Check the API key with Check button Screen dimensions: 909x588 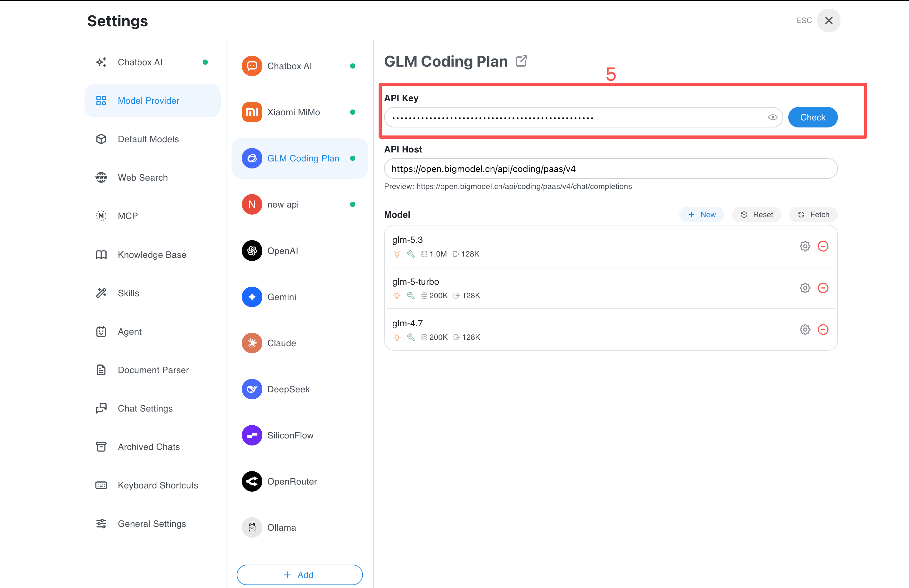tap(813, 117)
